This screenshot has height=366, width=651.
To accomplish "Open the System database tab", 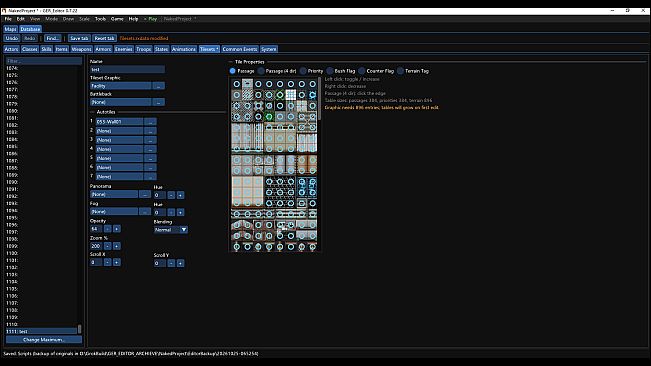I will click(269, 49).
